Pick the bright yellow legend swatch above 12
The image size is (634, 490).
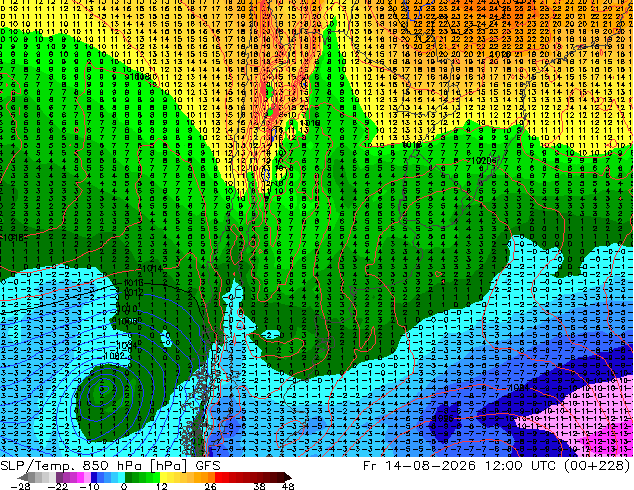[x=163, y=477]
